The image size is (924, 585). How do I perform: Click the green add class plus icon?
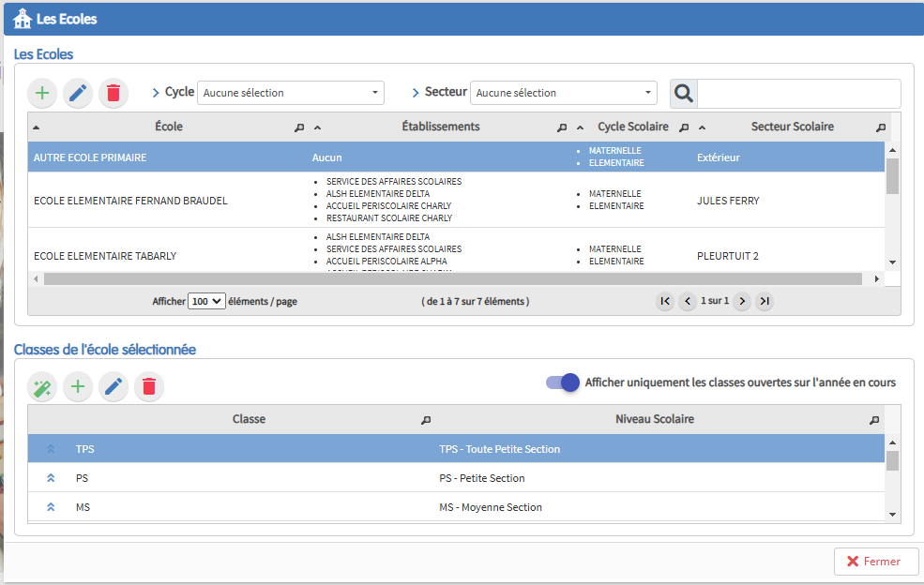78,386
